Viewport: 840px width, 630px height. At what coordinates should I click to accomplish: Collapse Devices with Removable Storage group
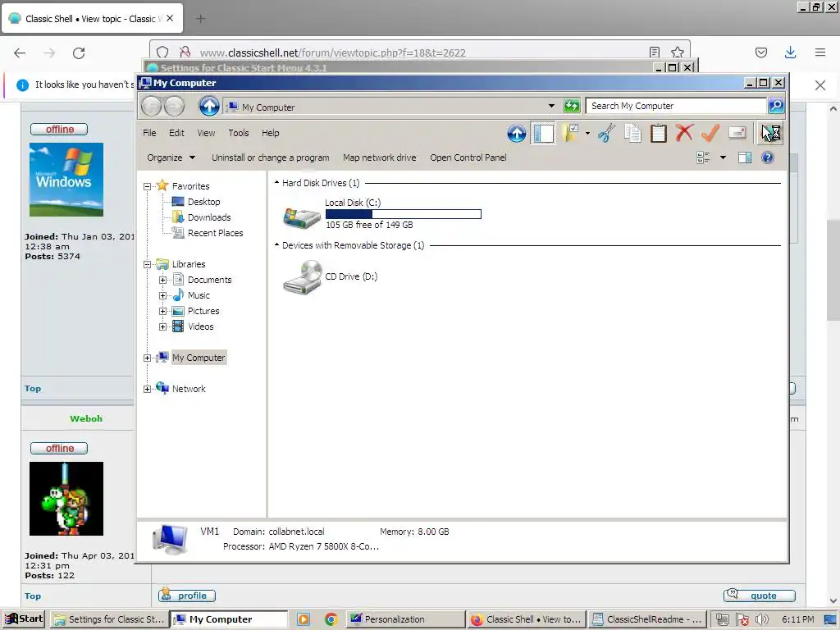click(277, 244)
